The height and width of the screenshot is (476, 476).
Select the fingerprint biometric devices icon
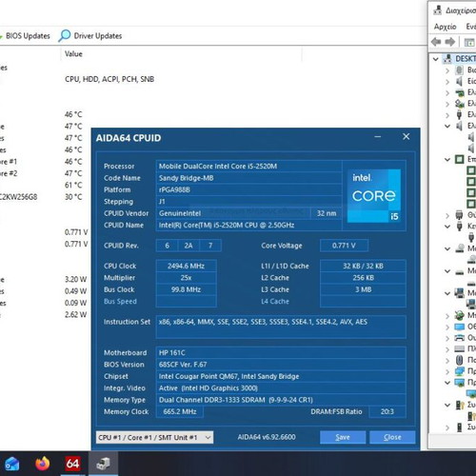coord(459,69)
